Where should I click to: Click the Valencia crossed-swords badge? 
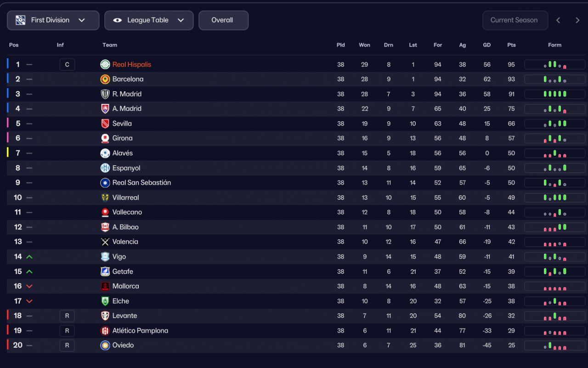point(105,242)
